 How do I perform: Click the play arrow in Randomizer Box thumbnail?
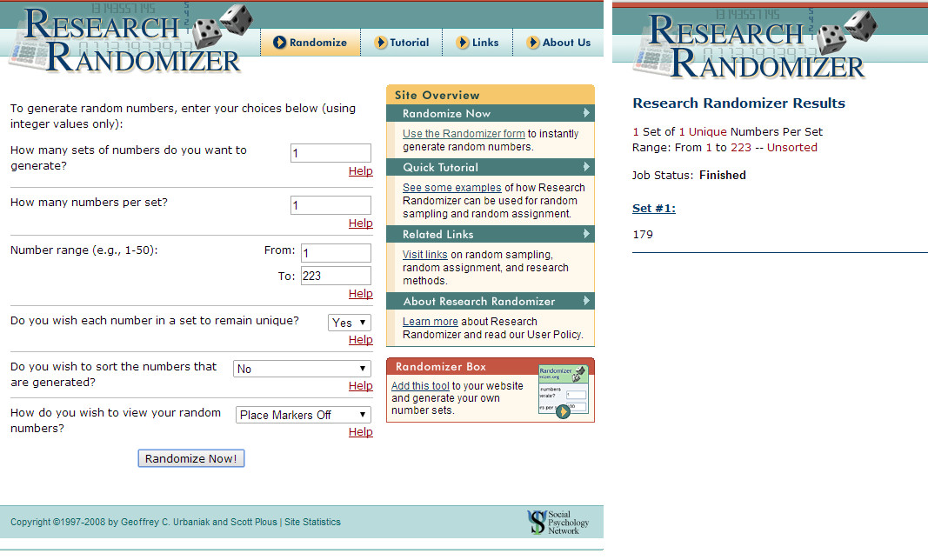[x=563, y=410]
